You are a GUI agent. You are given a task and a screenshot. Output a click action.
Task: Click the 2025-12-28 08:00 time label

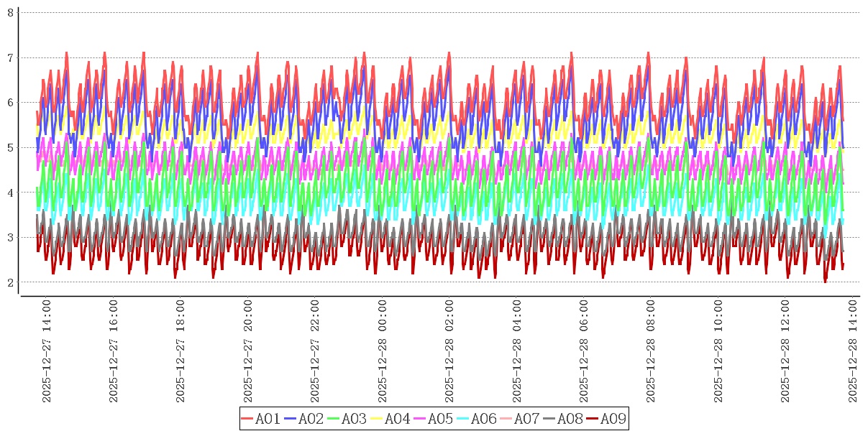point(652,351)
